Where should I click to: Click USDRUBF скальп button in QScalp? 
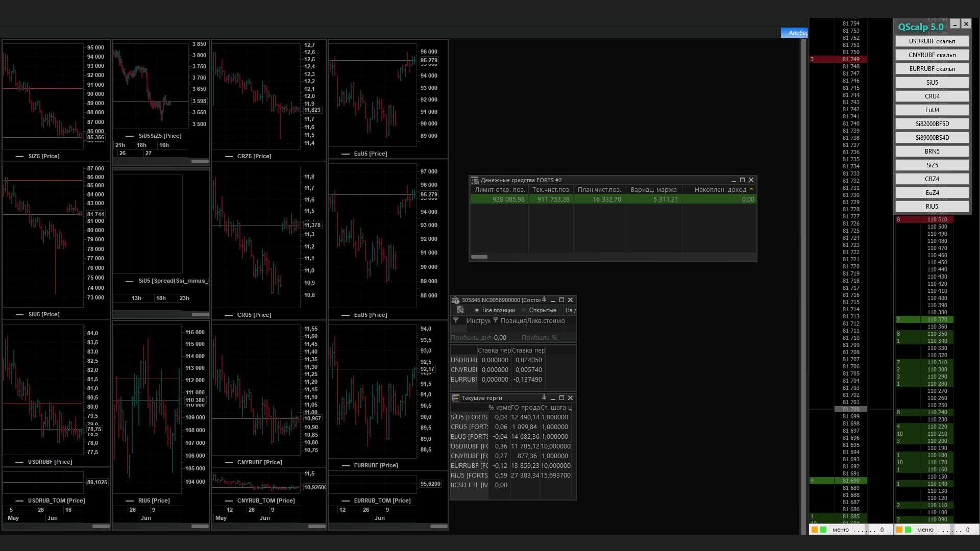point(932,41)
